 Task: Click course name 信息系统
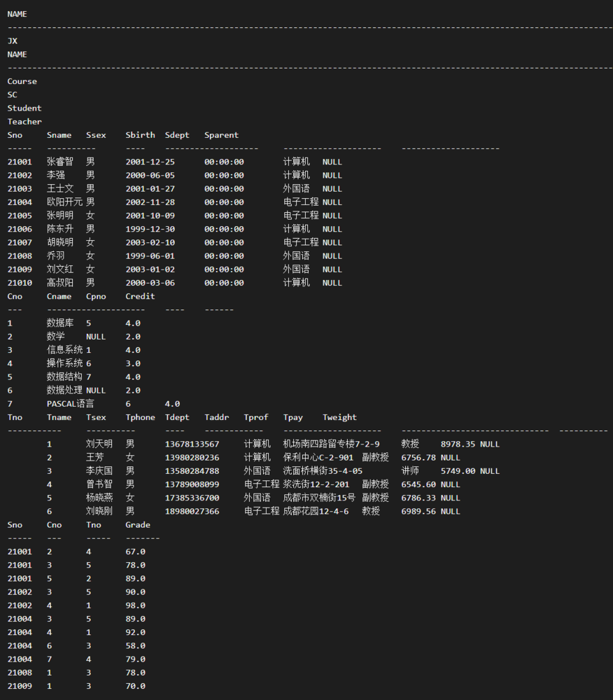[x=64, y=349]
